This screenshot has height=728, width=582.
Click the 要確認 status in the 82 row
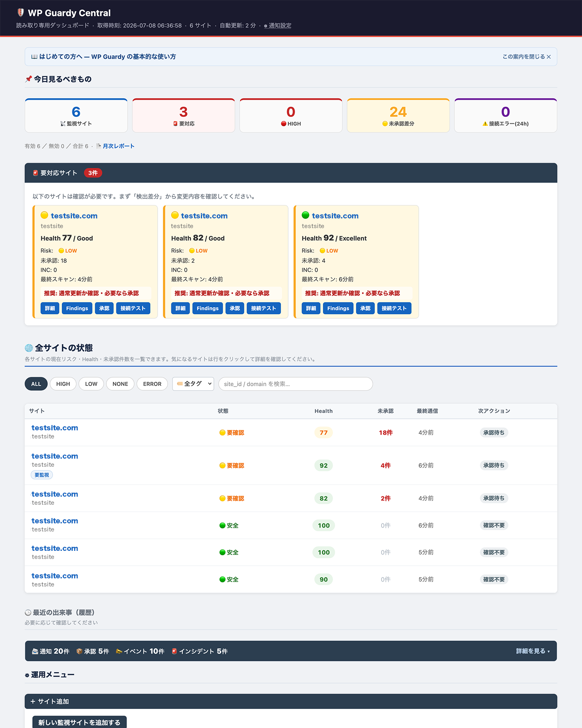[x=232, y=498]
